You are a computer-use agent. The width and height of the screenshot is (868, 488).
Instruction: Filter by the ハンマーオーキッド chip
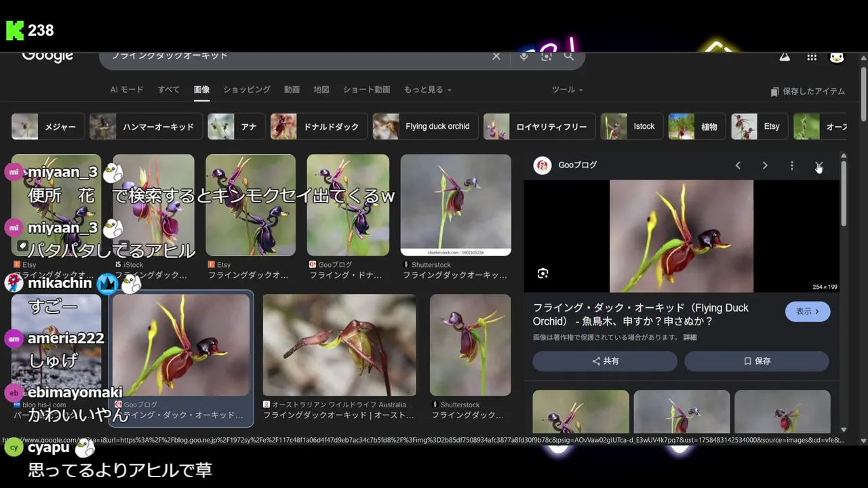click(x=146, y=127)
